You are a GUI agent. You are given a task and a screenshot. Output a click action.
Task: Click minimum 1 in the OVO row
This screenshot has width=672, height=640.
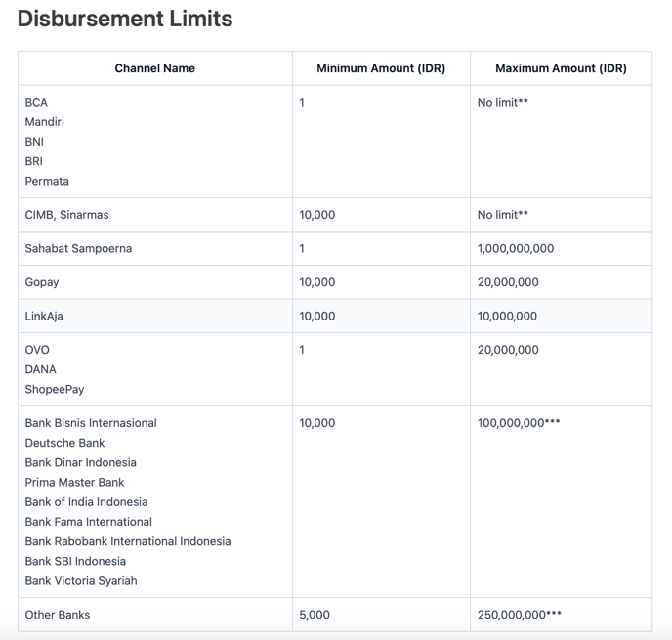pyautogui.click(x=302, y=350)
